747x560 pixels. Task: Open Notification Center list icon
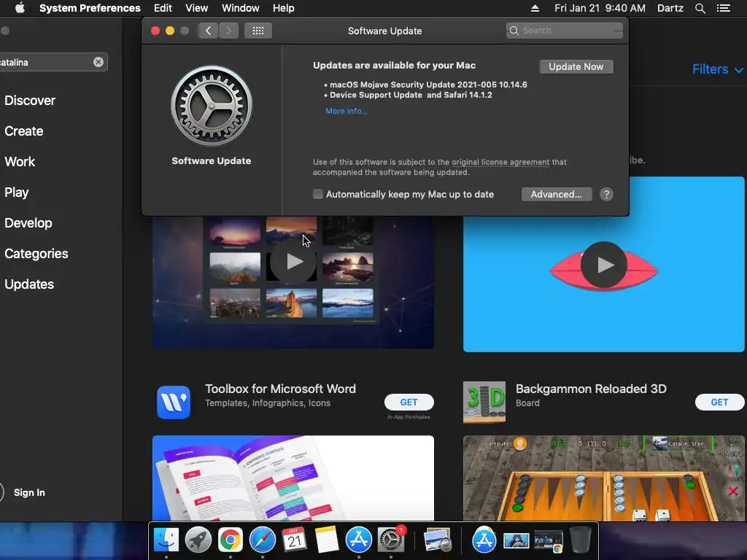pos(724,8)
